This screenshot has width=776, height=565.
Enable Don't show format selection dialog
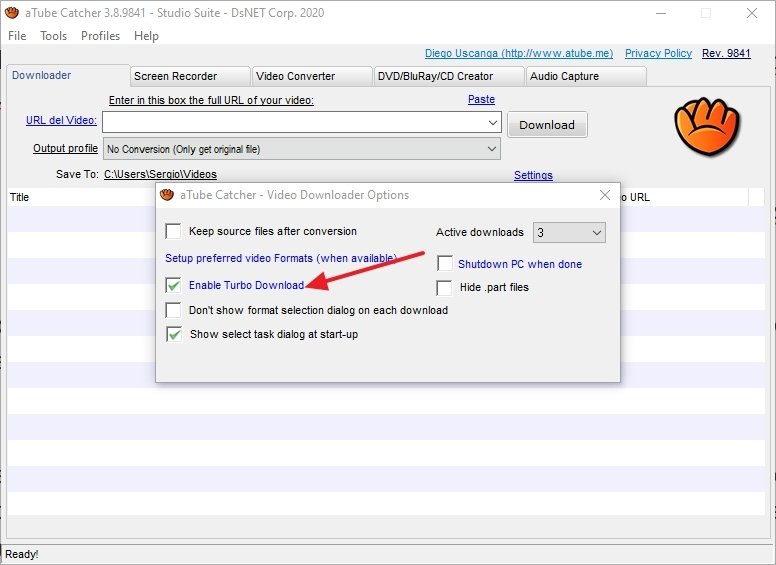[173, 310]
